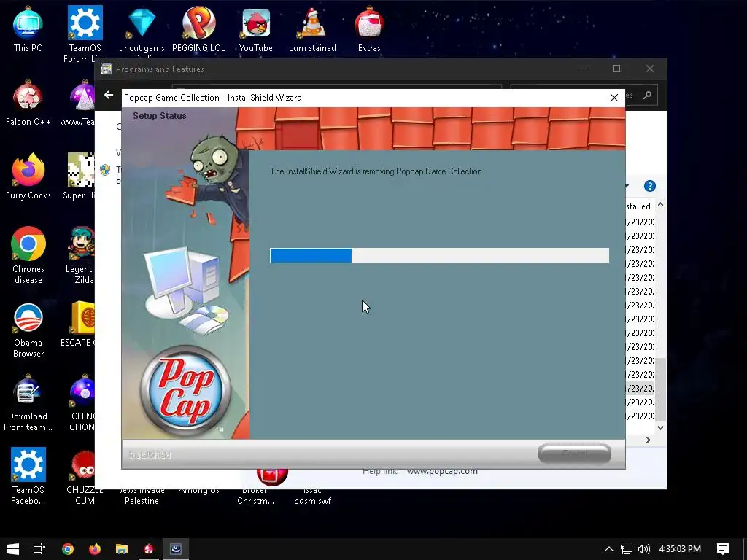
Task: Click the horizontal scroll right arrow
Action: pyautogui.click(x=648, y=440)
